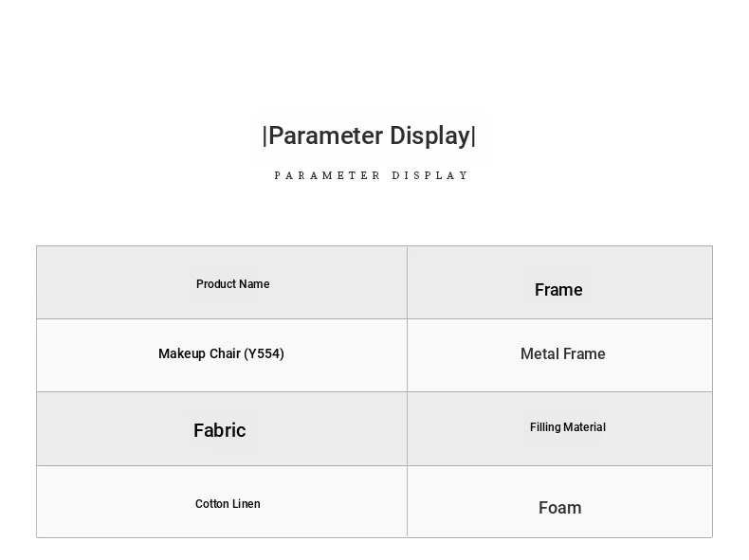Click the word "Metal" in the table
The image size is (749, 560).
tap(539, 354)
